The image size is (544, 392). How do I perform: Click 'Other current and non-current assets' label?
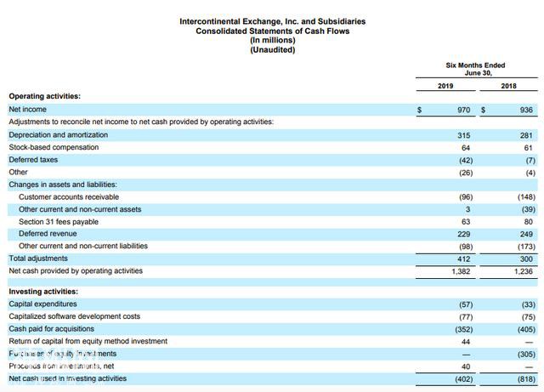pyautogui.click(x=80, y=209)
